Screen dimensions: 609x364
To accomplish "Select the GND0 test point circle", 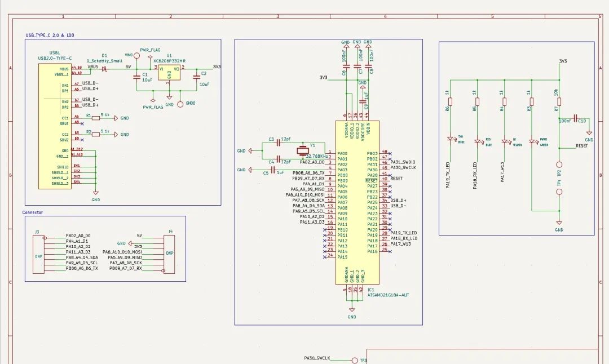I will (x=180, y=104).
